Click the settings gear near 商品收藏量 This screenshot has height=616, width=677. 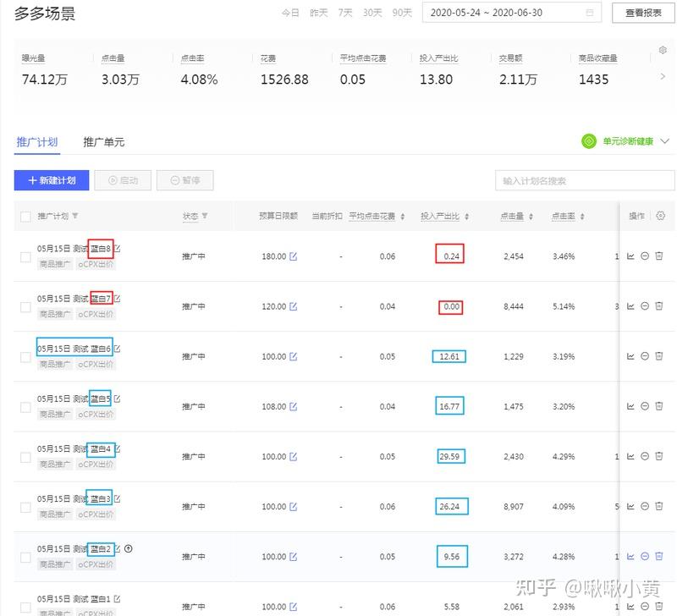click(x=663, y=51)
